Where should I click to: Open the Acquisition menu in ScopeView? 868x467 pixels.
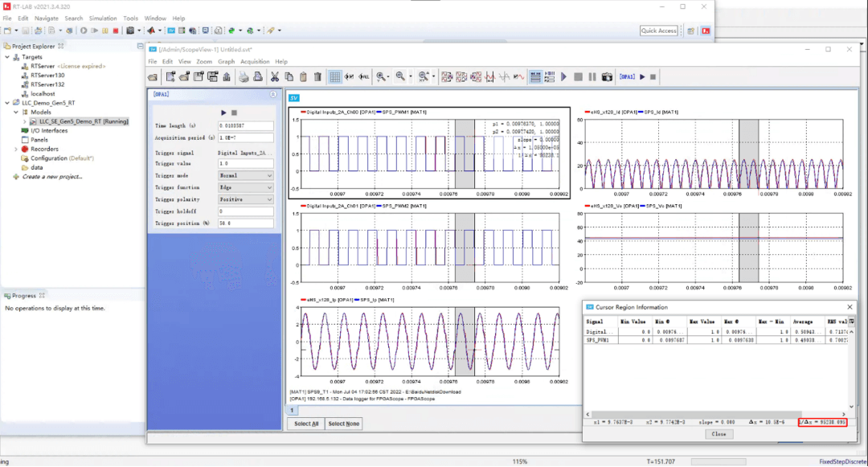click(x=255, y=61)
